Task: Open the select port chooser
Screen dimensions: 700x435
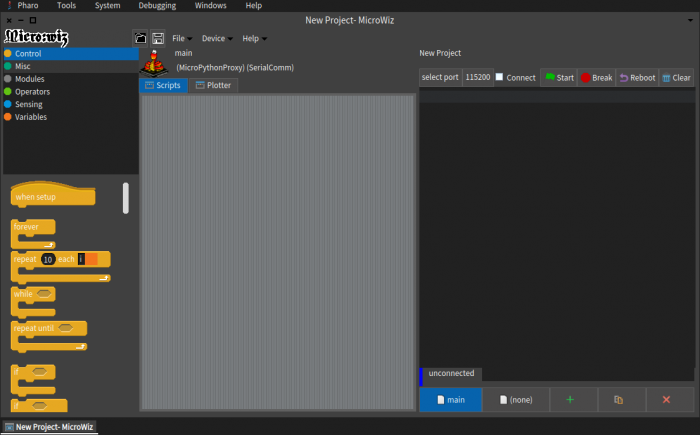Action: coord(440,77)
